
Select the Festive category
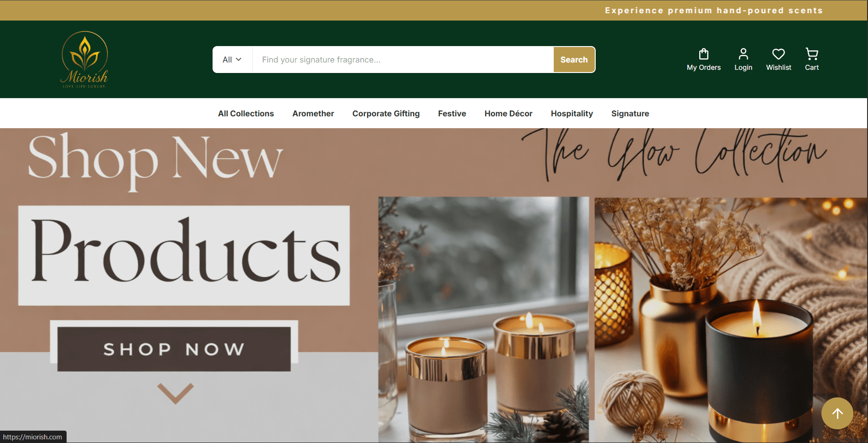click(452, 114)
